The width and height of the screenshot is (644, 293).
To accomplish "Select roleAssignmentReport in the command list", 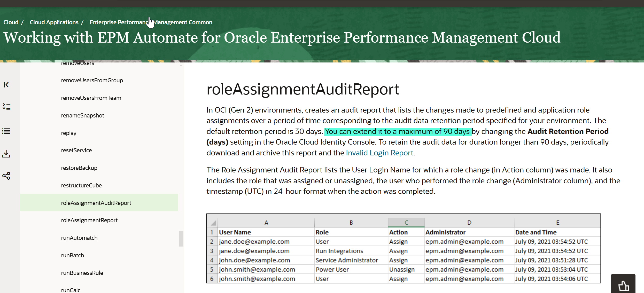I will point(89,220).
